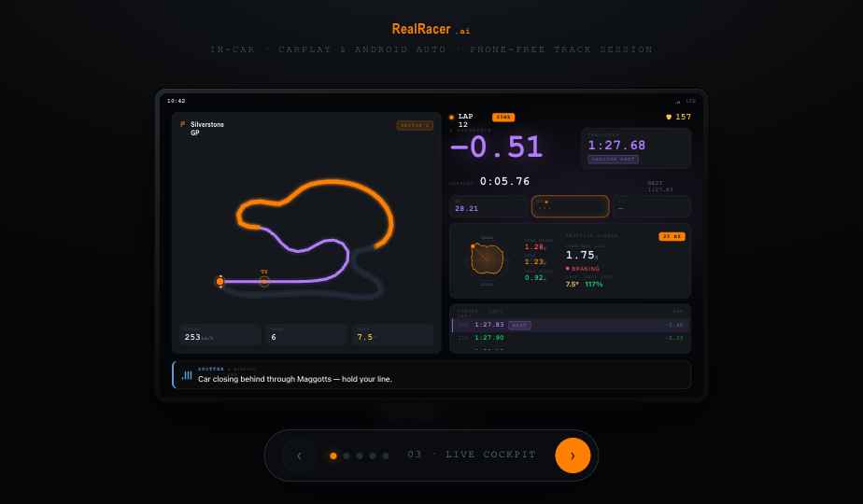Click the 10:42 clock in the status bar
863x504 pixels.
pos(177,101)
